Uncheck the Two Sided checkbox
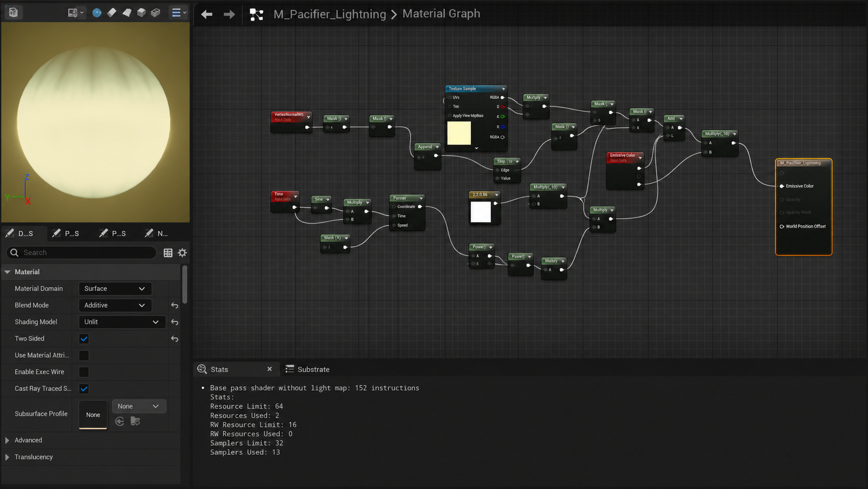This screenshot has width=868, height=489. click(84, 339)
